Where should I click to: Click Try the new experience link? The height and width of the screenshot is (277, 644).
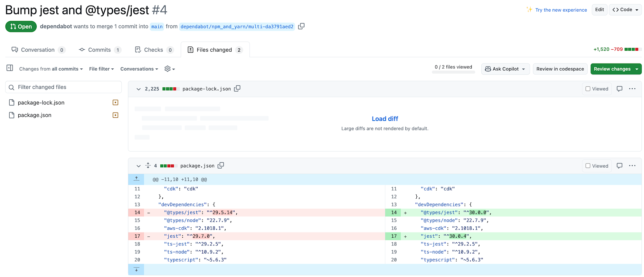561,10
